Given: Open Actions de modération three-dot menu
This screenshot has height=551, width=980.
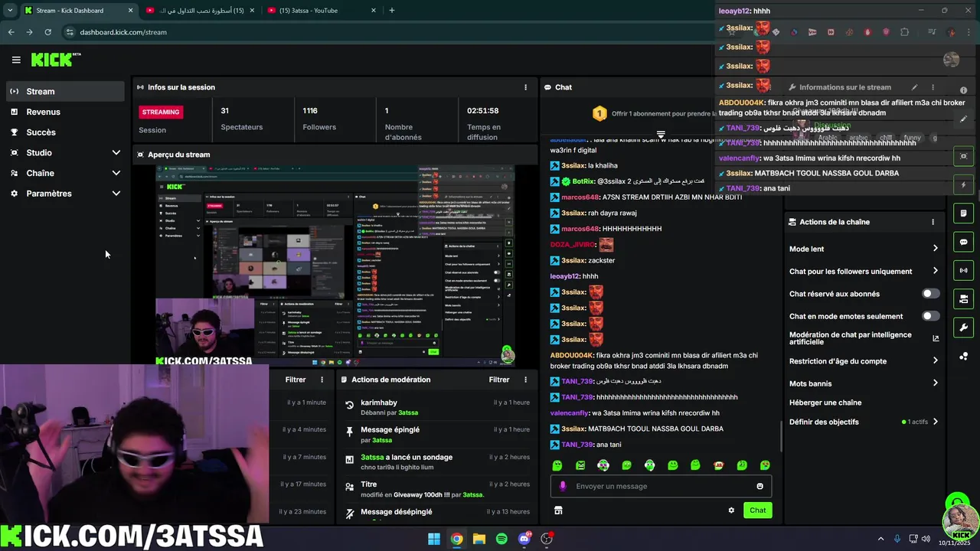Looking at the screenshot, I should click(x=525, y=380).
